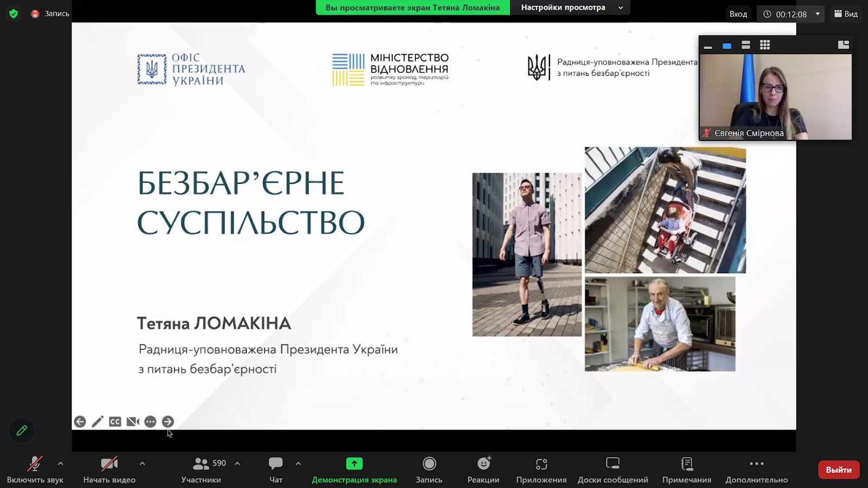Open Дополнительно more menu
Screen dimensions: 868x488
click(x=757, y=470)
